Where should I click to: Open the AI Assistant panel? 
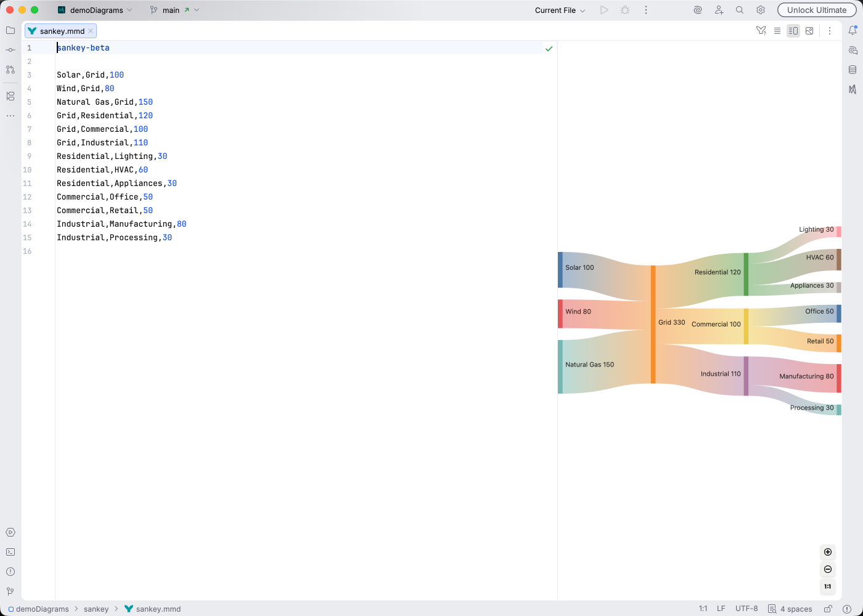point(853,50)
